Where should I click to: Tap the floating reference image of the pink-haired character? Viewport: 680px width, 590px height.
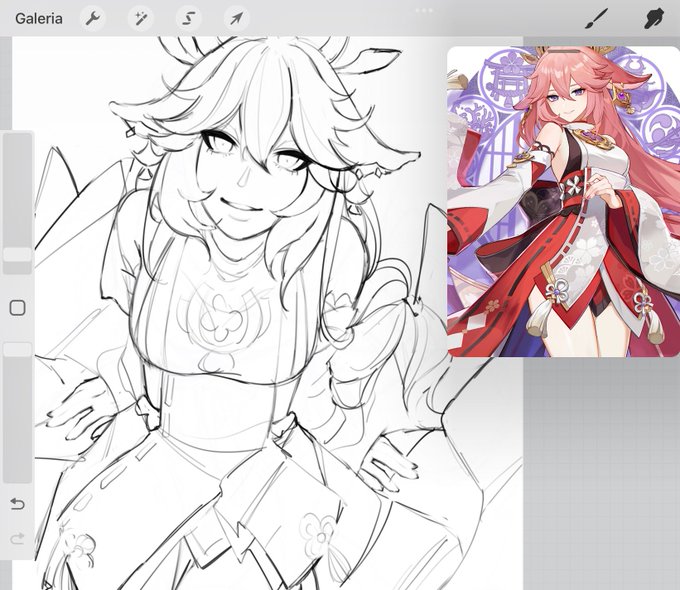click(x=563, y=201)
